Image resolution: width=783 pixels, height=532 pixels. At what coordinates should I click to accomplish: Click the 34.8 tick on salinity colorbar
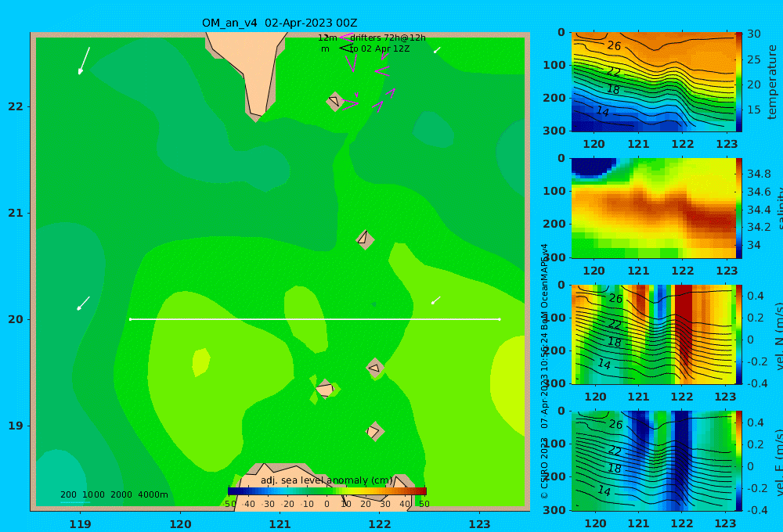click(759, 174)
